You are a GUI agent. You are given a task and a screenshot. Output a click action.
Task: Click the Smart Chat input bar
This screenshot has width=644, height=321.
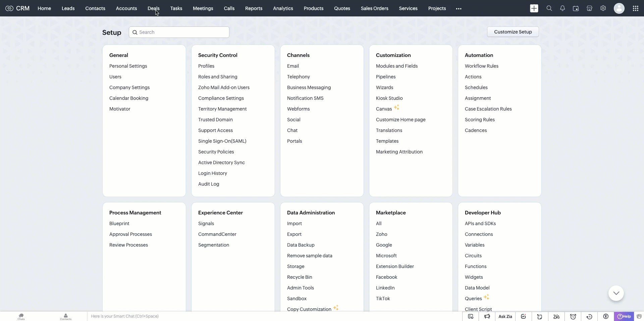(274, 316)
